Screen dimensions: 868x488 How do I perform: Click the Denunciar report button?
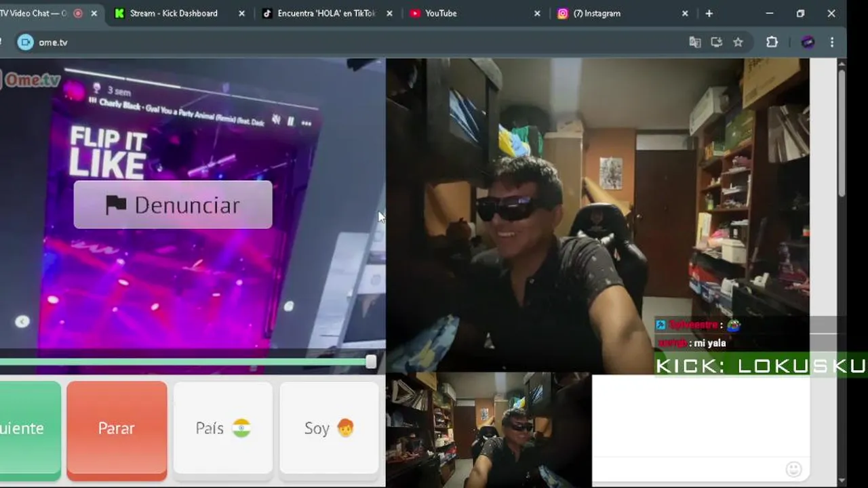[173, 205]
